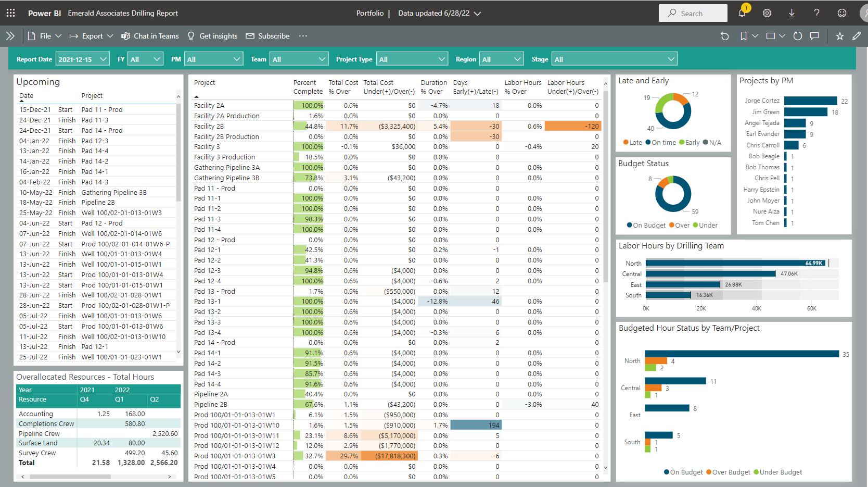Click the download arrow icon

[792, 13]
